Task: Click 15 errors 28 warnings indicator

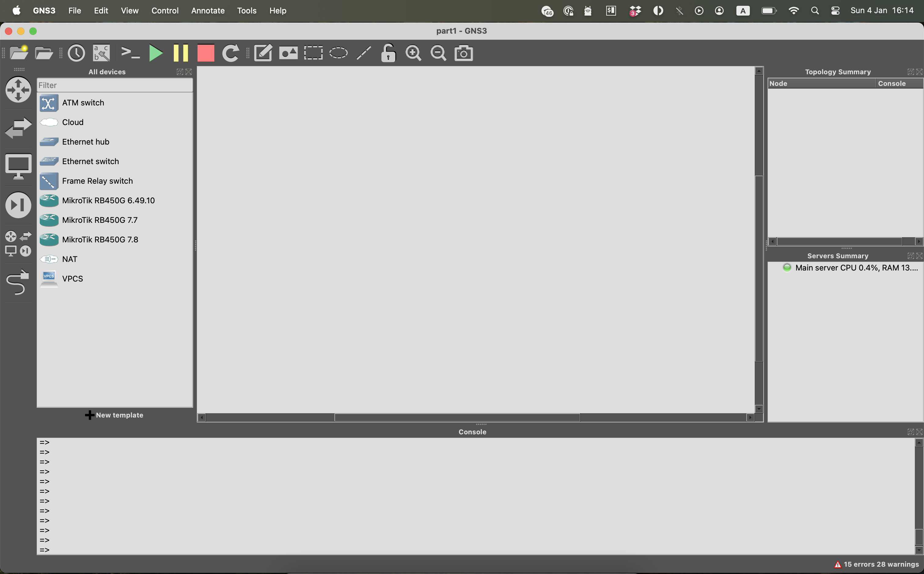Action: [877, 564]
